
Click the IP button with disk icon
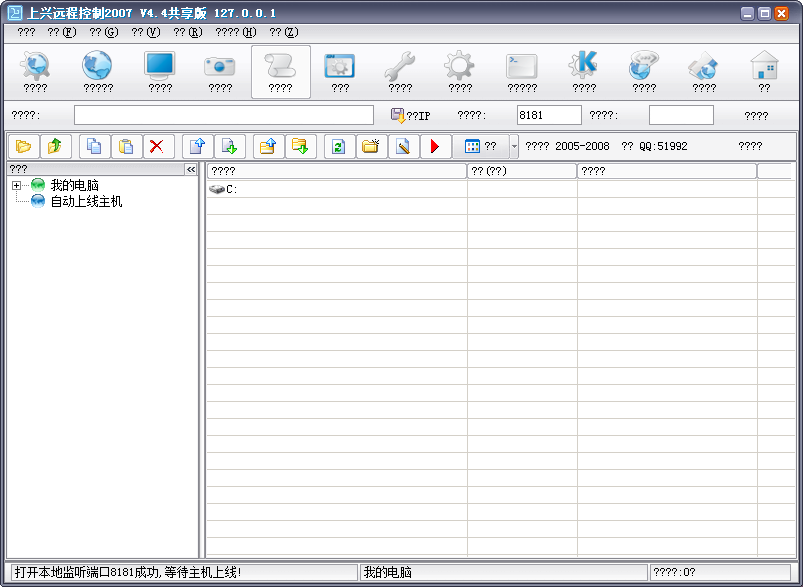410,116
